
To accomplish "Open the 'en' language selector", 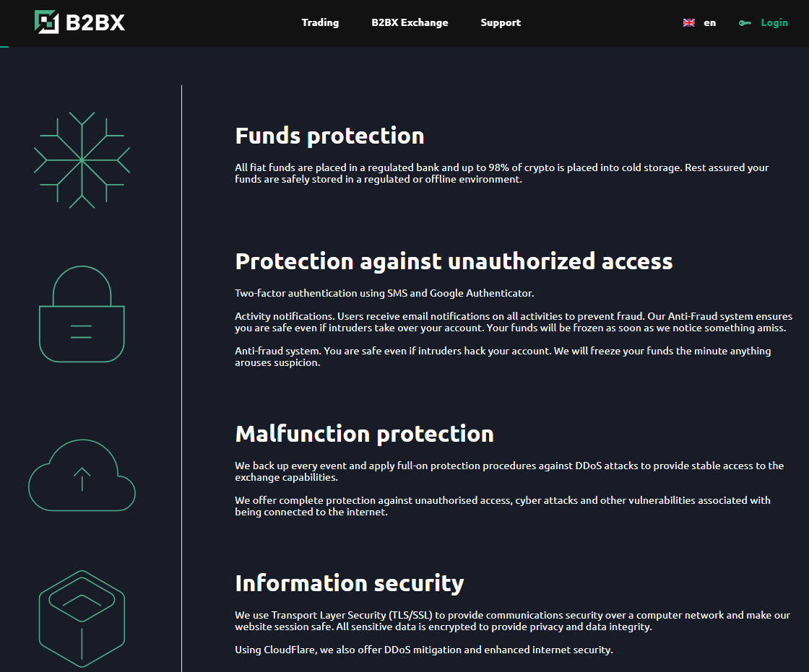I will (709, 22).
